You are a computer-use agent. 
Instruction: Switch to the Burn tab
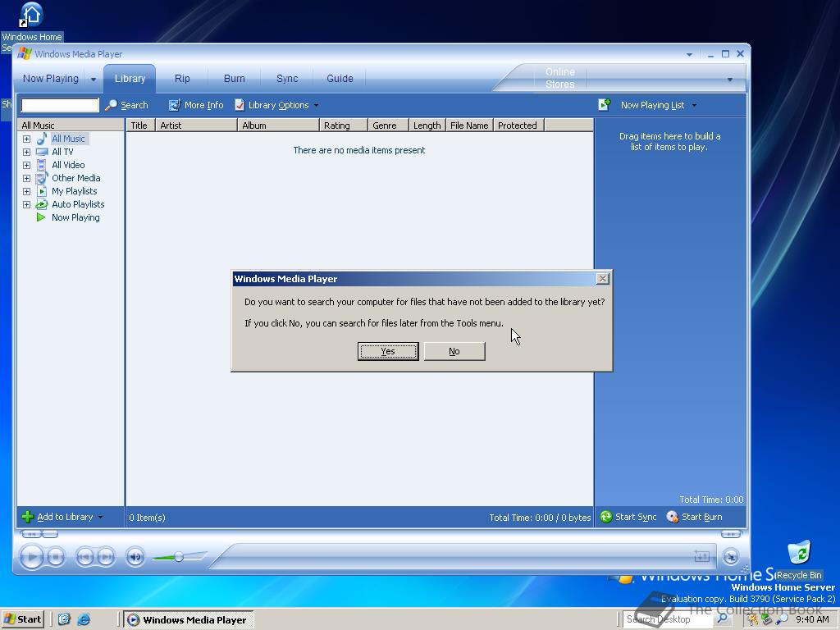pyautogui.click(x=234, y=78)
